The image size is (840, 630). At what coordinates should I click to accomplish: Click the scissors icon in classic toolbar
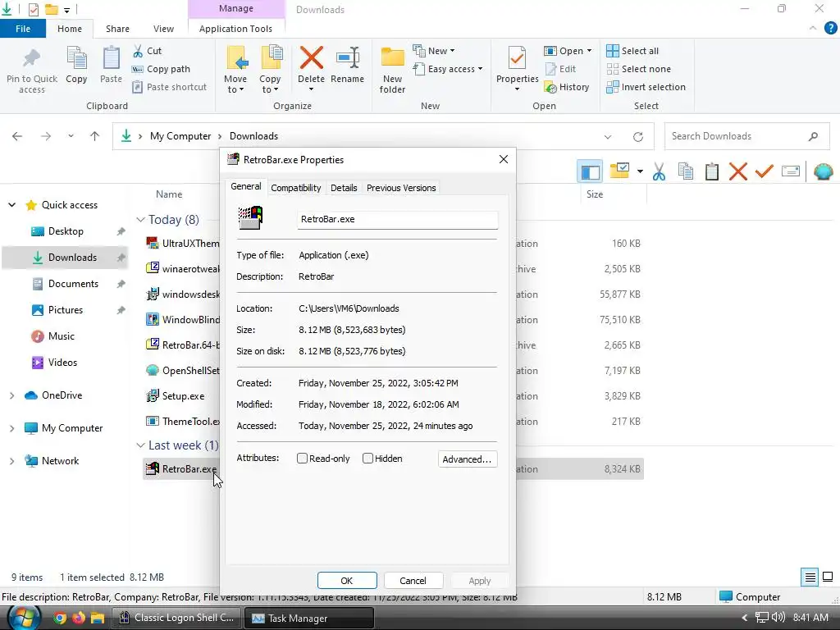[659, 172]
